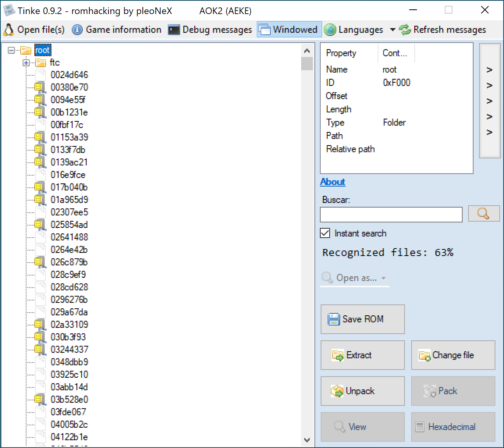Open the About link
This screenshot has width=504, height=448.
pyautogui.click(x=333, y=182)
